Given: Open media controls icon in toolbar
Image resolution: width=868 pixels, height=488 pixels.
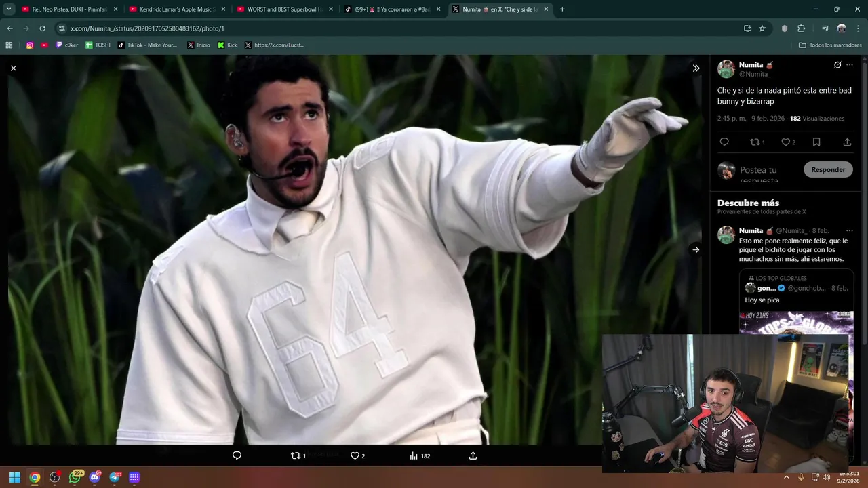Looking at the screenshot, I should point(825,28).
